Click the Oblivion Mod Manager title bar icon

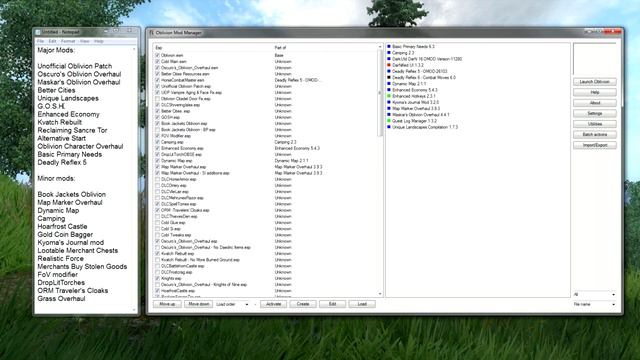coord(151,33)
